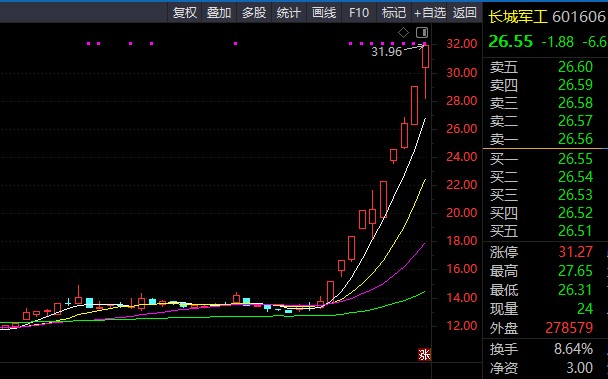The width and height of the screenshot is (608, 379).
Task: Select the 买一 price 26.55
Action: click(575, 159)
